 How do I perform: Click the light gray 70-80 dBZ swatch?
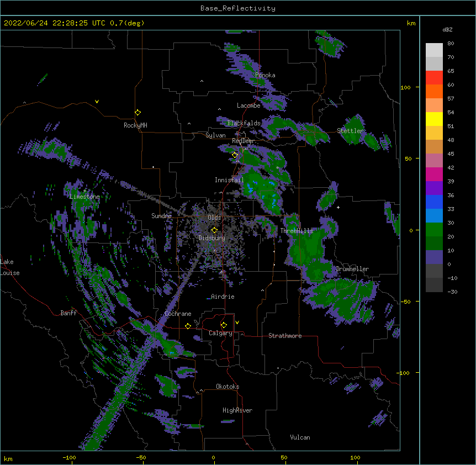pyautogui.click(x=434, y=50)
